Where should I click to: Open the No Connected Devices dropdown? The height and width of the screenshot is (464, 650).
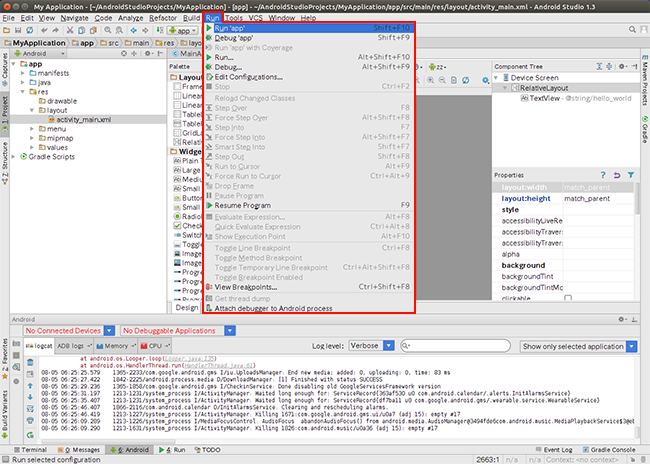pos(109,331)
